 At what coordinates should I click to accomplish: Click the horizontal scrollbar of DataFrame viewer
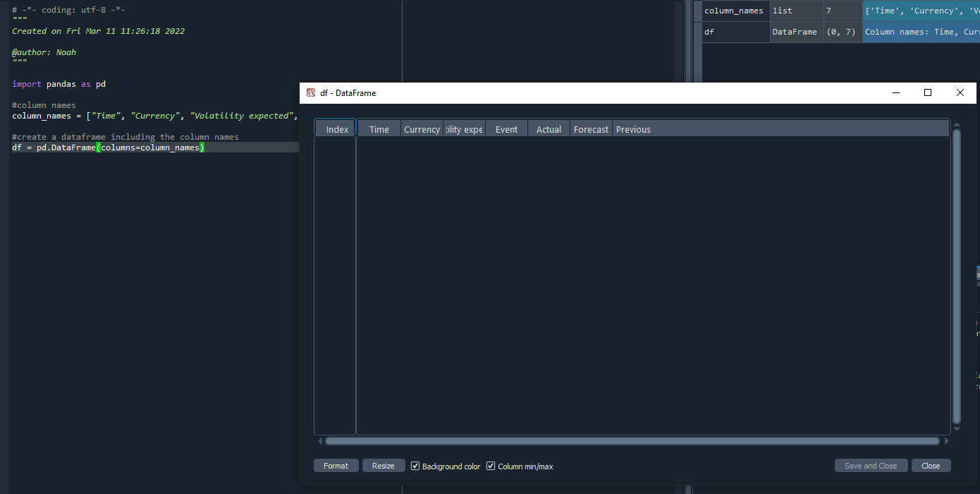[632, 441]
